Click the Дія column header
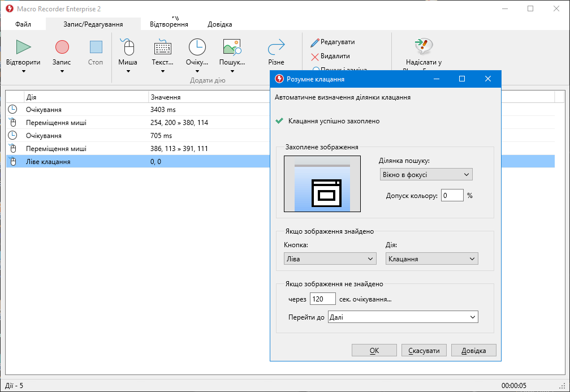 tap(87, 97)
